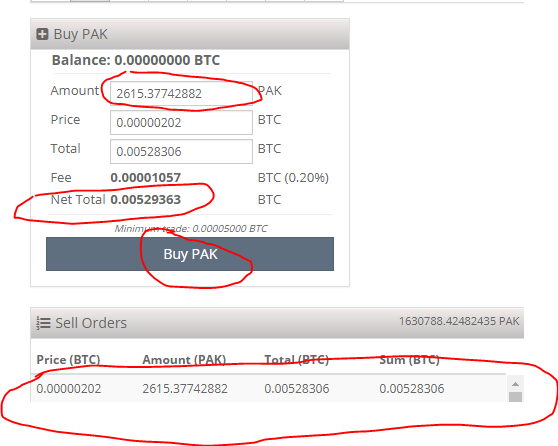Click the Total (BTC) column header
The image size is (558, 446).
pyautogui.click(x=296, y=360)
